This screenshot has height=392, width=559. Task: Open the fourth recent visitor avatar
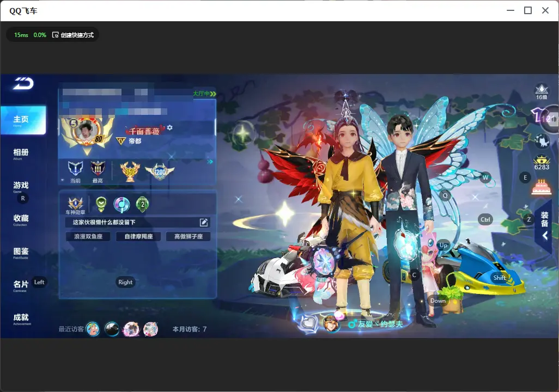pos(150,329)
